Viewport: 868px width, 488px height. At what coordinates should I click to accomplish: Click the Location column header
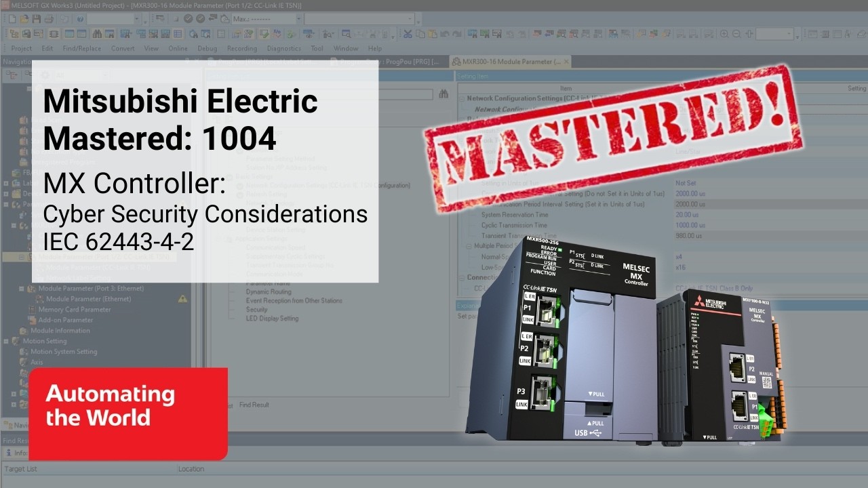pos(191,468)
